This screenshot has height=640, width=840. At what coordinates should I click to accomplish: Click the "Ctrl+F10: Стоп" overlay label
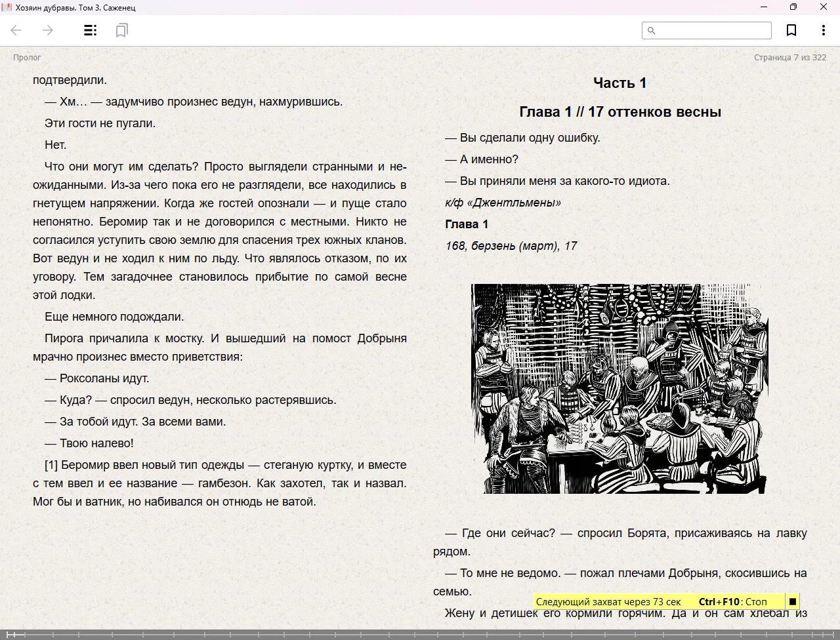click(x=732, y=601)
